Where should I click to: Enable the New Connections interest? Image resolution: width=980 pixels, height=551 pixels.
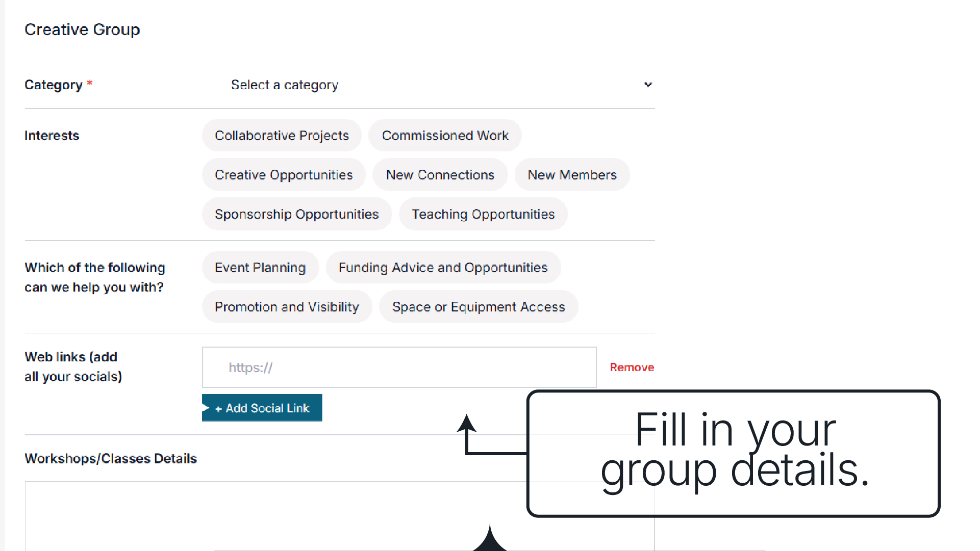(x=440, y=175)
